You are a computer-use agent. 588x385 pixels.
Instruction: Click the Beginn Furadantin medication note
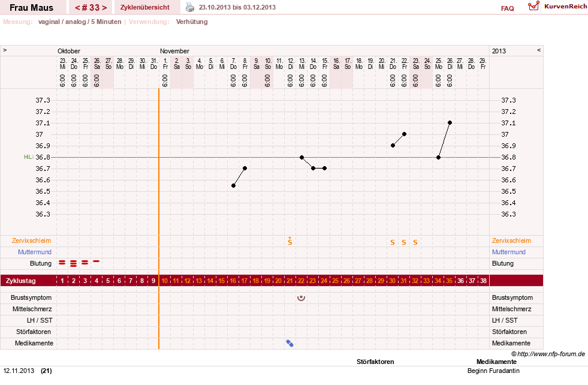click(x=493, y=371)
